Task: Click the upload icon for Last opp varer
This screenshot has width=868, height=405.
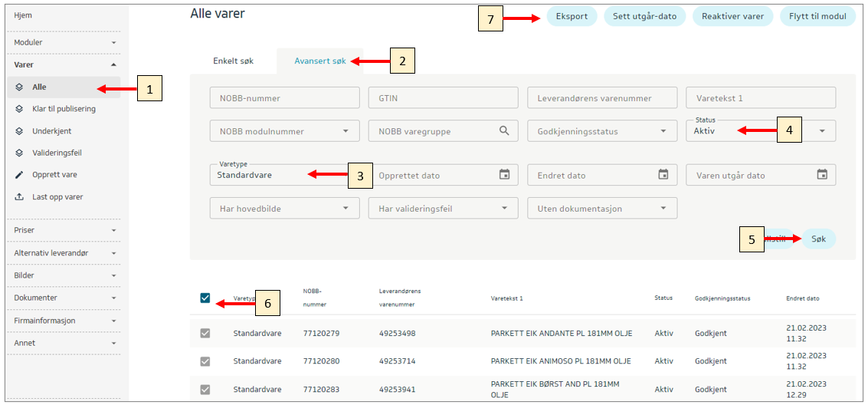Action: (x=20, y=197)
